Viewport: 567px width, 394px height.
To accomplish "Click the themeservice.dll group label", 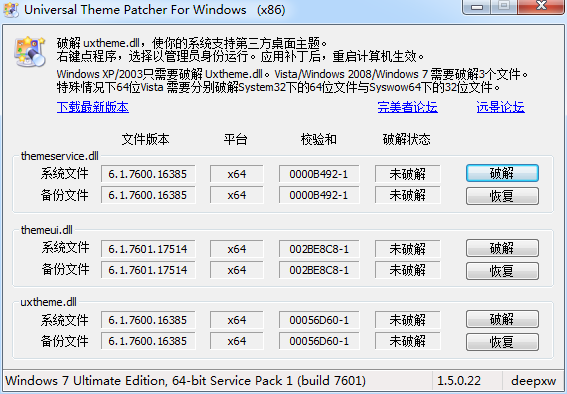I will tap(60, 156).
